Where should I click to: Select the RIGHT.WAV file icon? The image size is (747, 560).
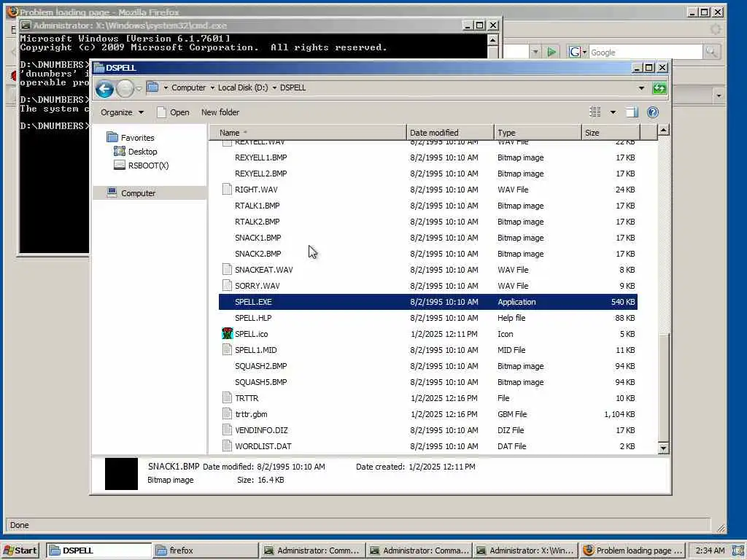(228, 190)
